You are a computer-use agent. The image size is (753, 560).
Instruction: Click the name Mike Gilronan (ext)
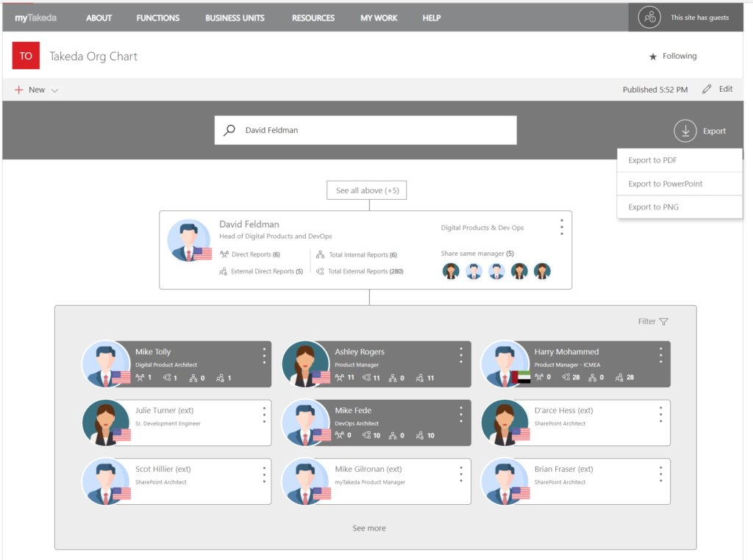(368, 469)
